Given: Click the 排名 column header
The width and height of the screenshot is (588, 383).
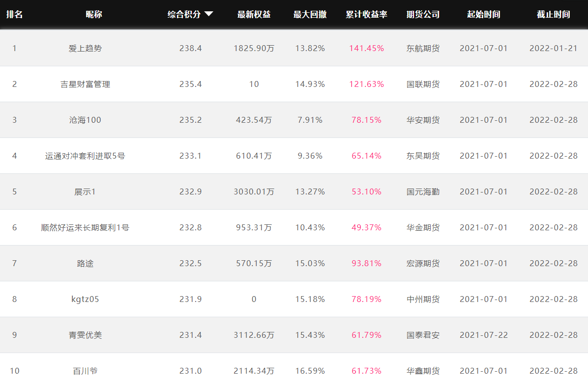Looking at the screenshot, I should 15,14.
